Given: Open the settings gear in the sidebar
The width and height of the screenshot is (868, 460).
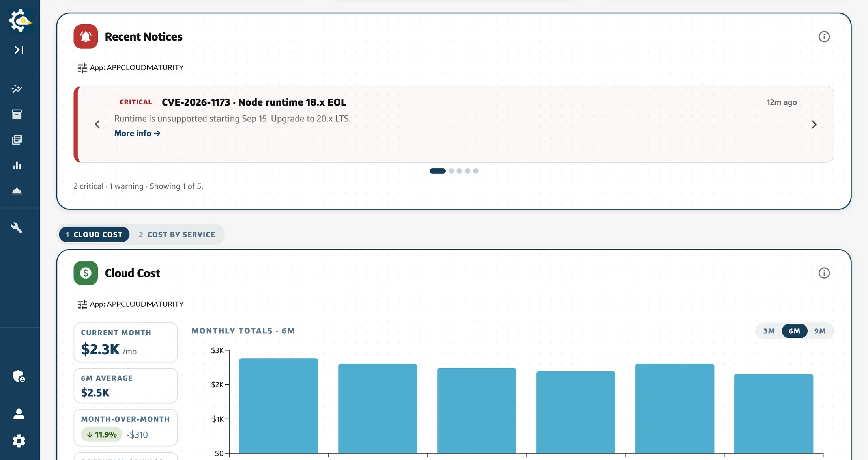Looking at the screenshot, I should (x=19, y=441).
